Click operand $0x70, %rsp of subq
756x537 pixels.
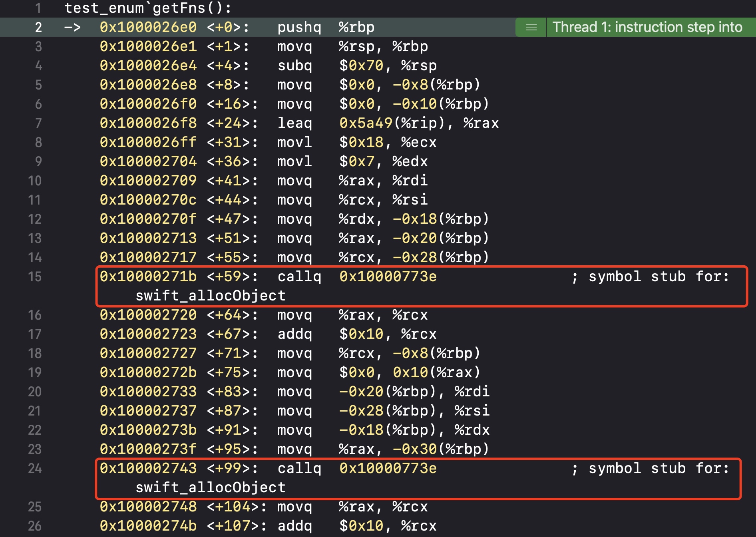click(x=388, y=66)
